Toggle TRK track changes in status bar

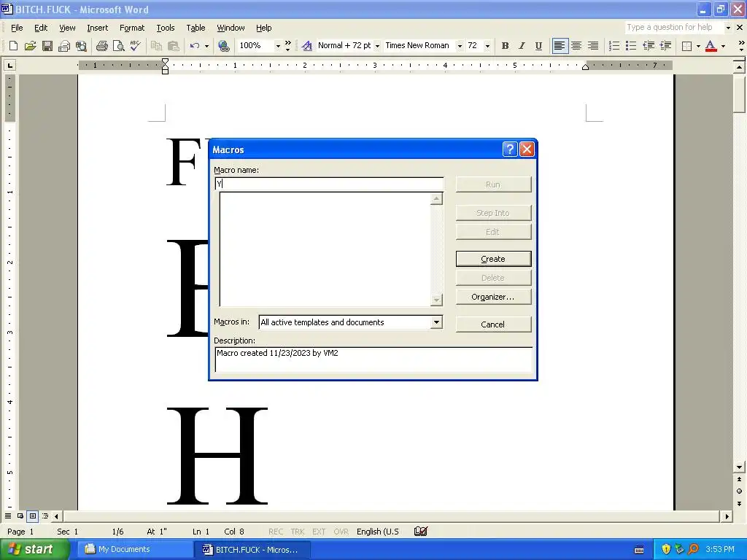point(298,532)
